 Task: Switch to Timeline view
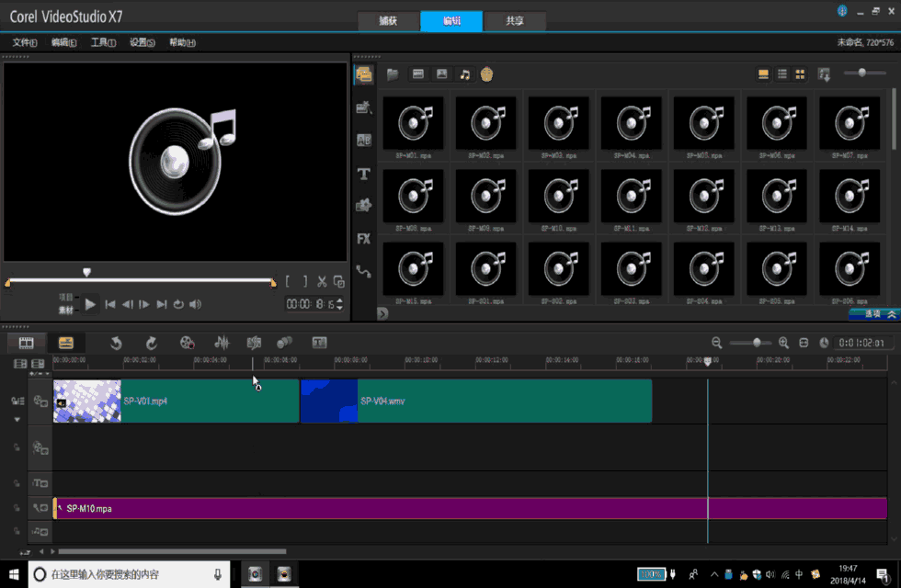tap(66, 343)
